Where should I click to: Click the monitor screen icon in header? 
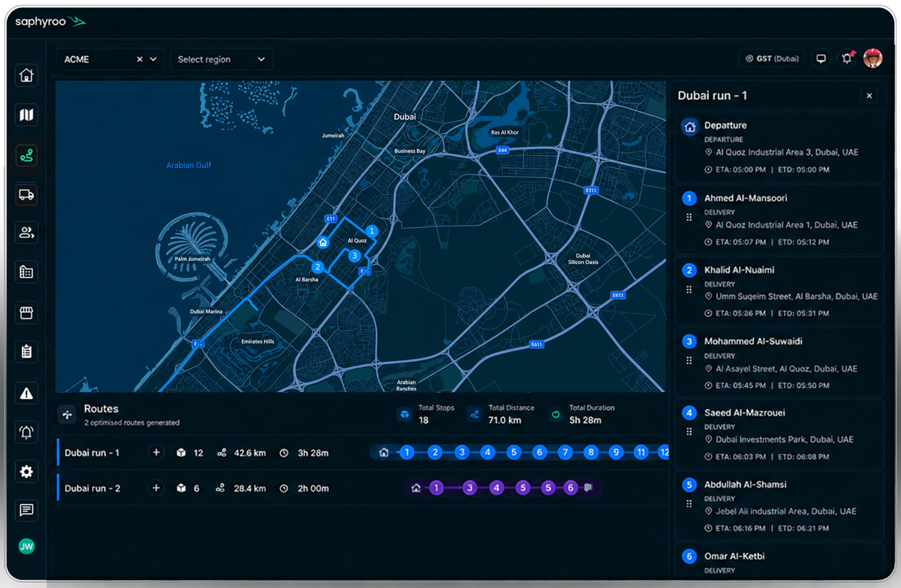click(x=821, y=59)
